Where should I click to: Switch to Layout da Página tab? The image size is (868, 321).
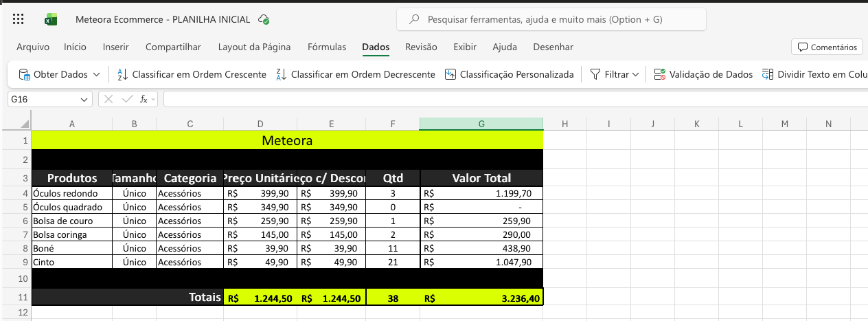pyautogui.click(x=254, y=47)
